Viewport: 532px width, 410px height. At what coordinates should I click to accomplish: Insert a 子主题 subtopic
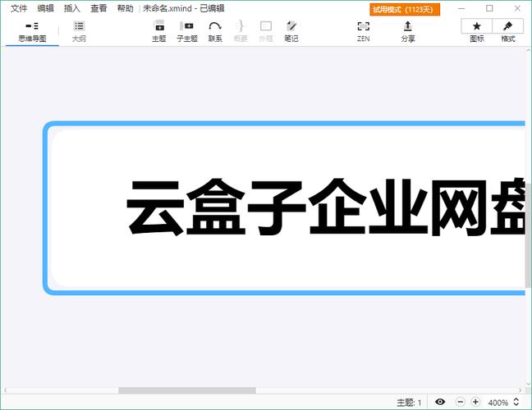coord(187,31)
